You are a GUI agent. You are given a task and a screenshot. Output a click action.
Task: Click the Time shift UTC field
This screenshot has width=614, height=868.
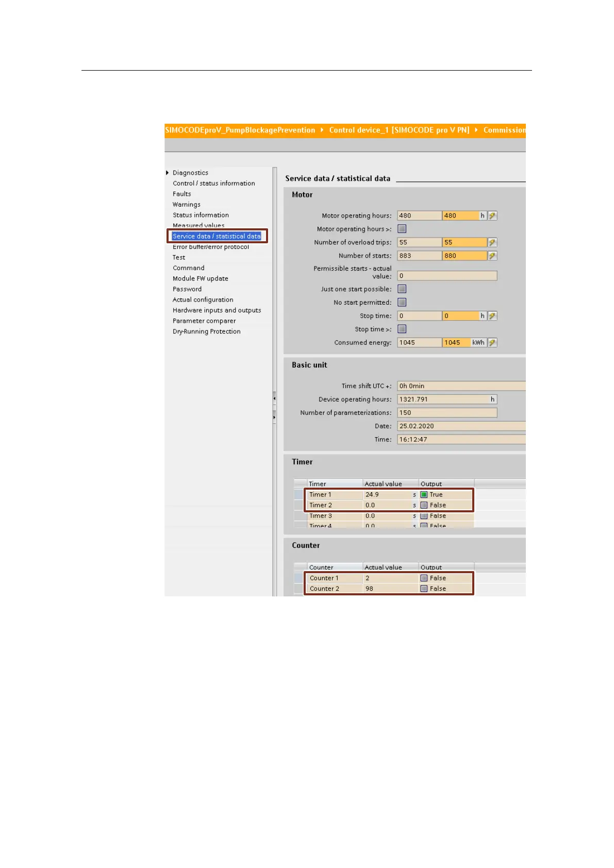[461, 386]
